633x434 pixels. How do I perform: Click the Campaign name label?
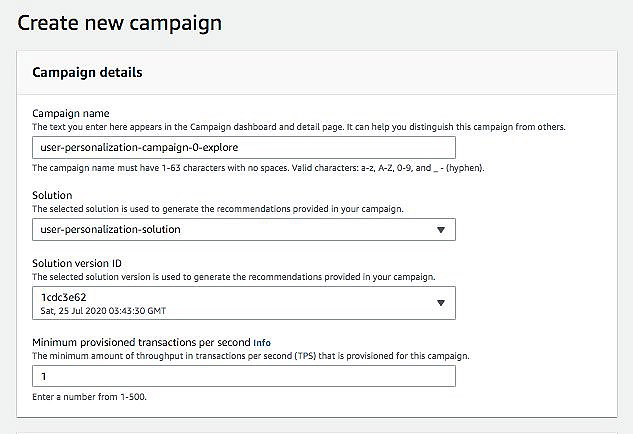pos(71,113)
